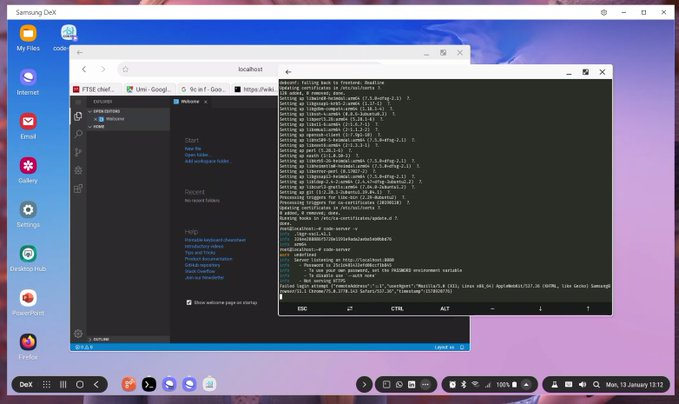Tap the terminal down arrow key
Image resolution: width=679 pixels, height=404 pixels.
click(540, 309)
